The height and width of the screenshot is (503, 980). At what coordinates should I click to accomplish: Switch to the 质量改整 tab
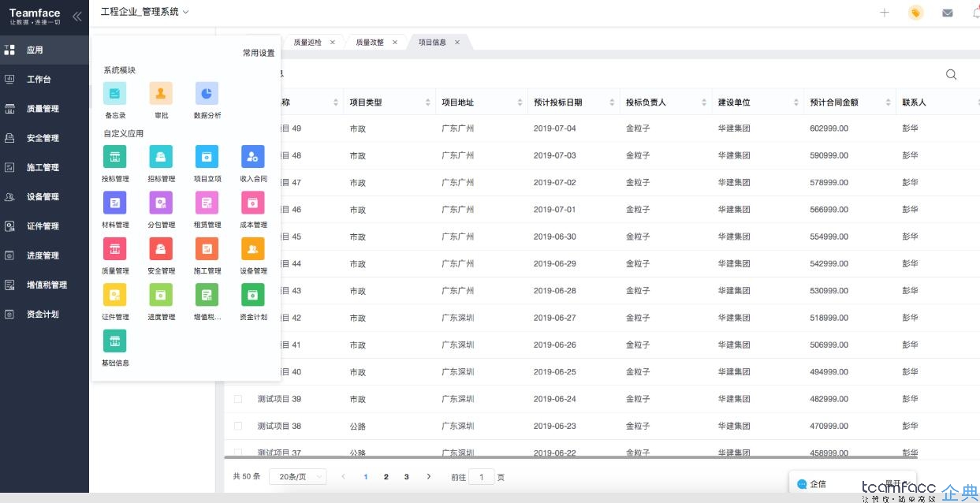[x=370, y=43]
